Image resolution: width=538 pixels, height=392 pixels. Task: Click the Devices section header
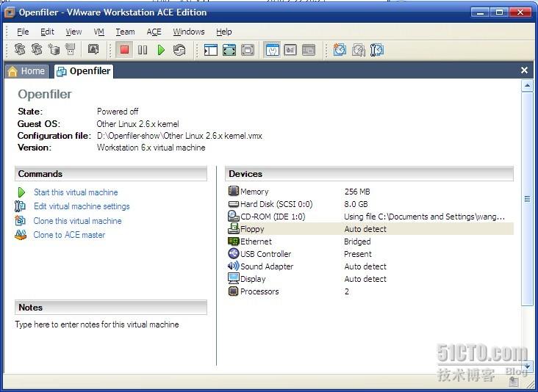(x=369, y=174)
